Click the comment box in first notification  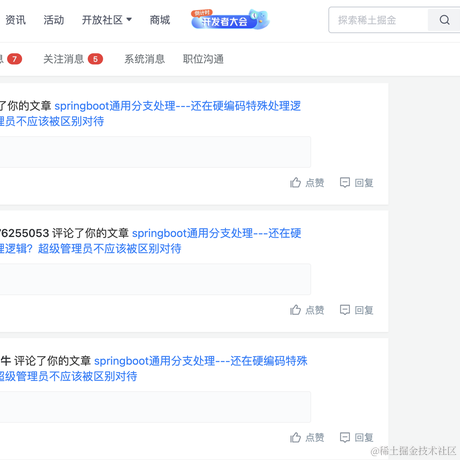click(155, 152)
